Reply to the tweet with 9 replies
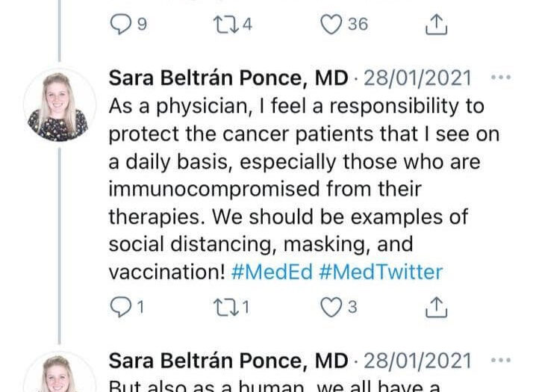Viewport: 536px width, 392px height. point(120,25)
